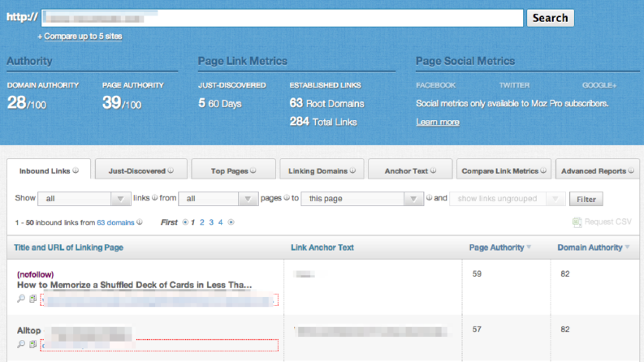Viewport: 644px width, 362px height.
Task: Focus the URL search input field
Action: coord(283,19)
